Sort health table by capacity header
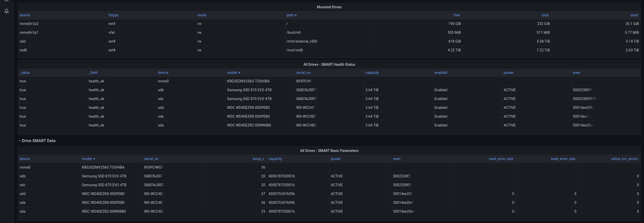 372,73
